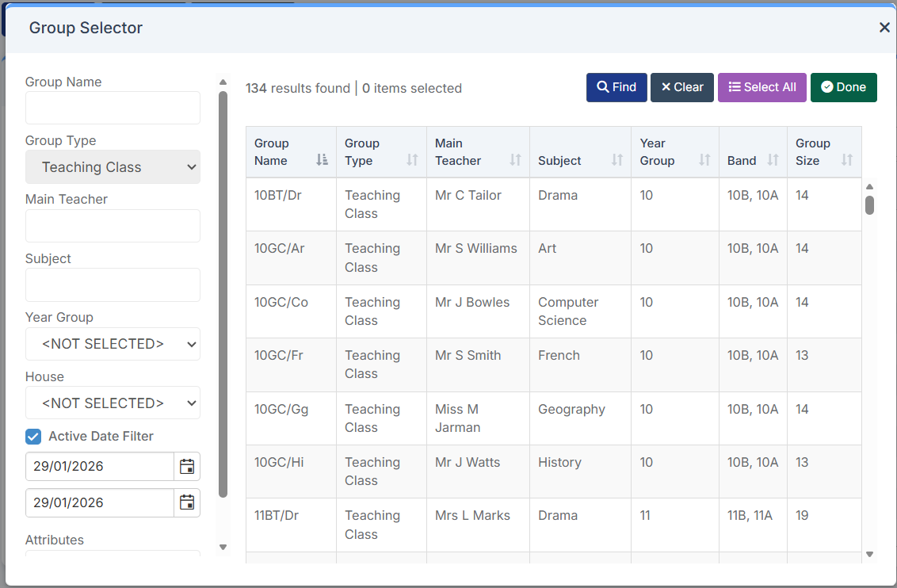The image size is (897, 588).
Task: Open the Group Type dropdown
Action: coord(113,167)
